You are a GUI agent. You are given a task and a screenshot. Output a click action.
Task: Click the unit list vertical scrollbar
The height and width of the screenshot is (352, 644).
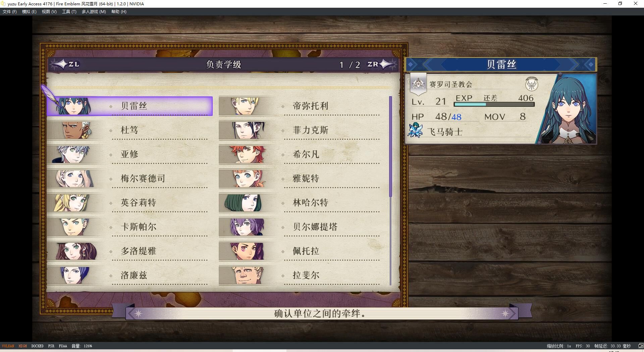click(390, 190)
